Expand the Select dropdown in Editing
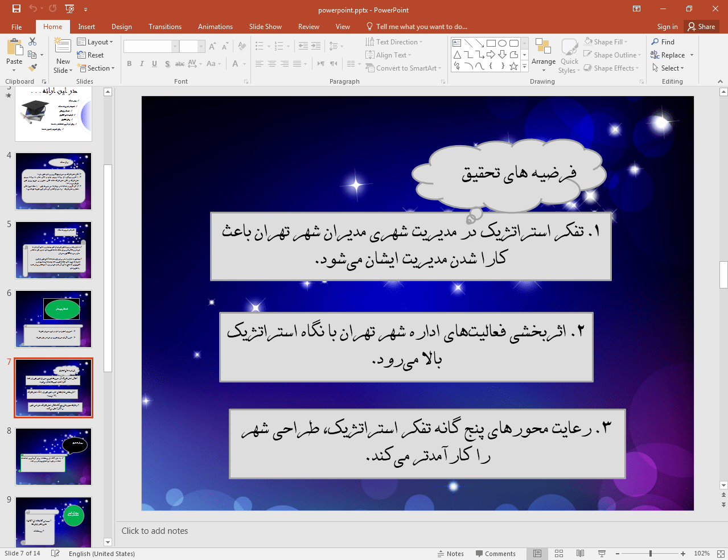This screenshot has width=728, height=560. 668,68
